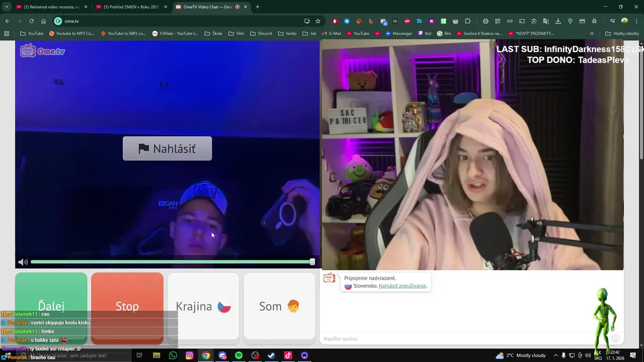Screen dimensions: 644x362
Task: Open the hento bookmarks folder
Action: pos(287,34)
